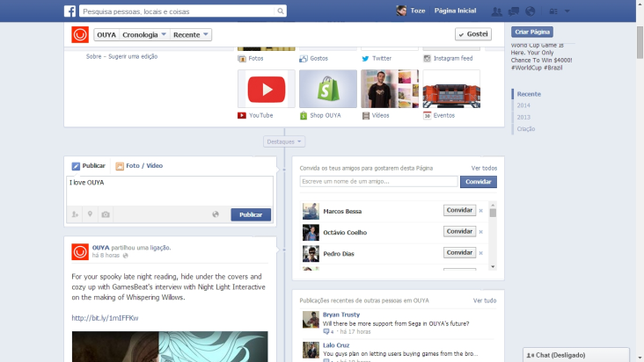
Task: Click the Fotos link
Action: [255, 58]
